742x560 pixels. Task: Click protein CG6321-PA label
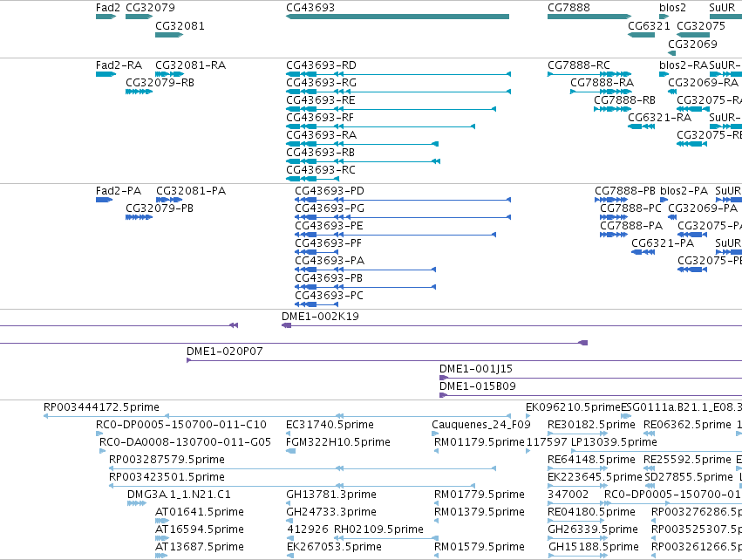pos(663,243)
